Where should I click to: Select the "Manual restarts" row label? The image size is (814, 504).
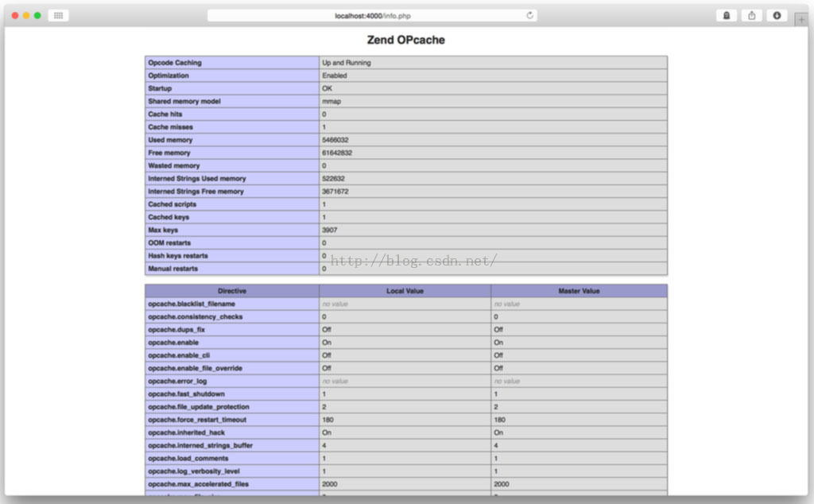click(172, 269)
